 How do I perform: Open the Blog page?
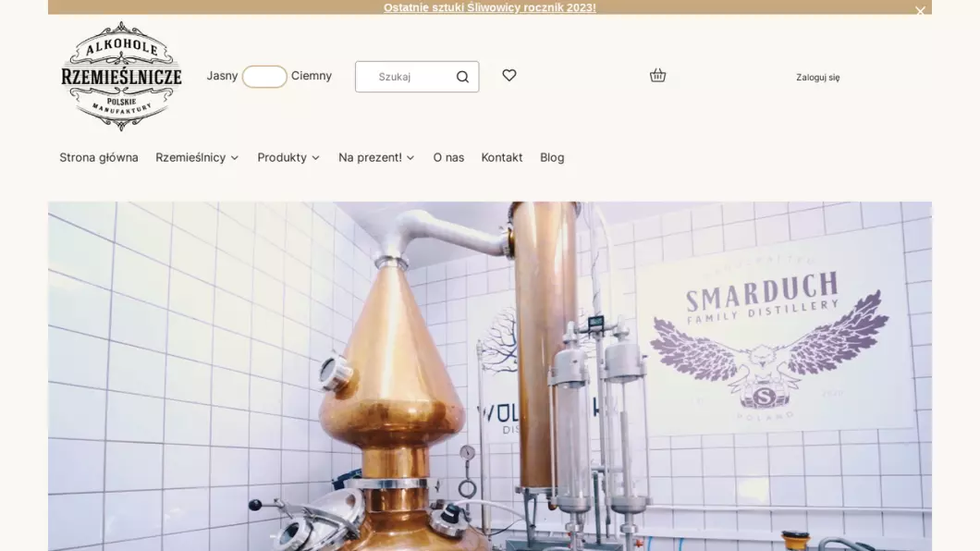click(552, 157)
